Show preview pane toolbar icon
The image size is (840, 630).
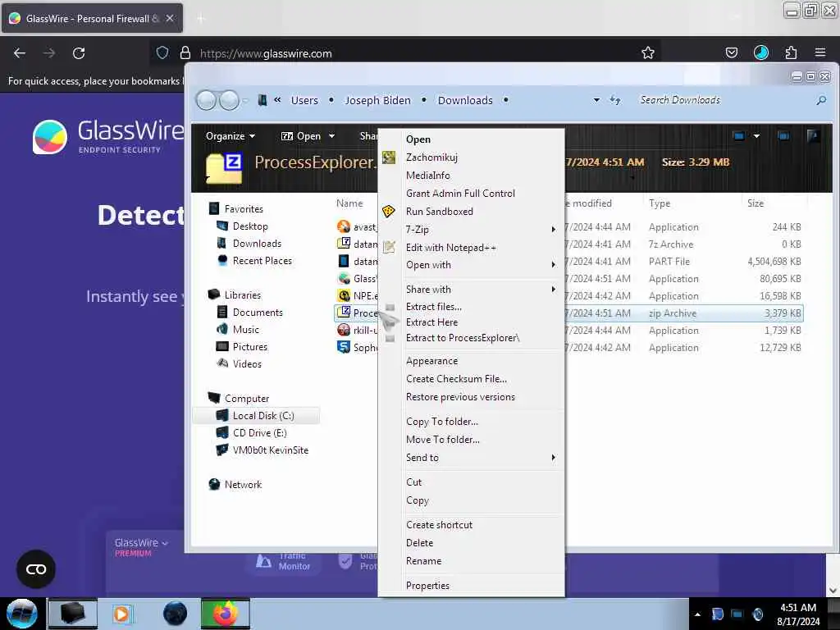(783, 136)
